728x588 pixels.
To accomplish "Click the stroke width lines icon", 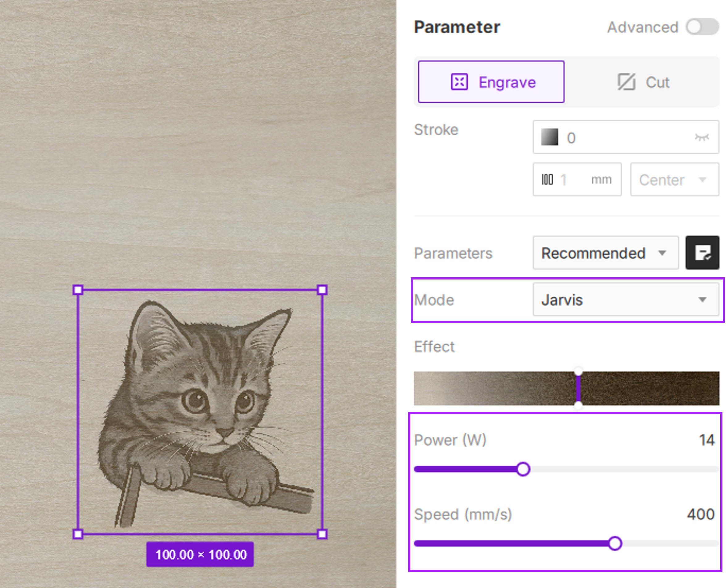I will (x=547, y=179).
